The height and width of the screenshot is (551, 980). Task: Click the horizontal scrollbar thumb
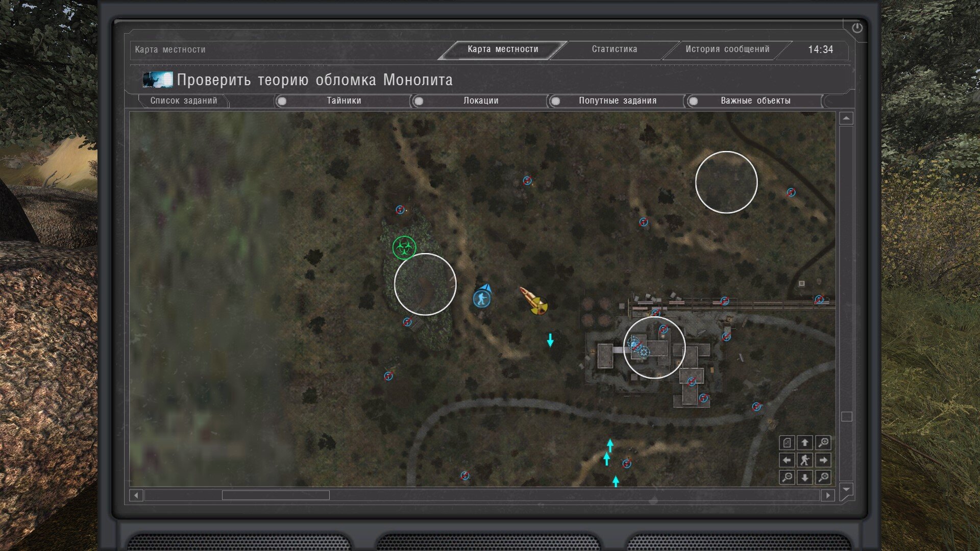click(x=276, y=495)
